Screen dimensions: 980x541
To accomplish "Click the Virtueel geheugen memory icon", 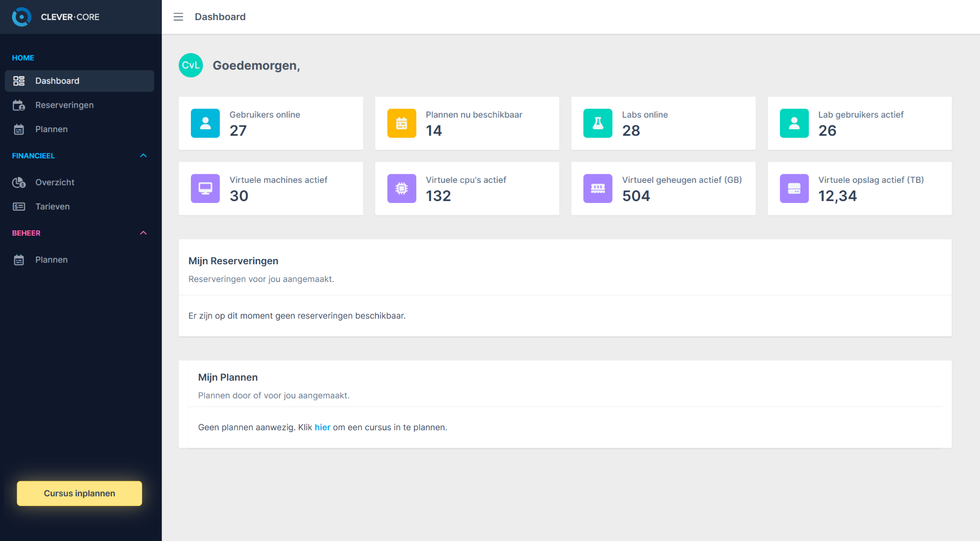I will 598,188.
